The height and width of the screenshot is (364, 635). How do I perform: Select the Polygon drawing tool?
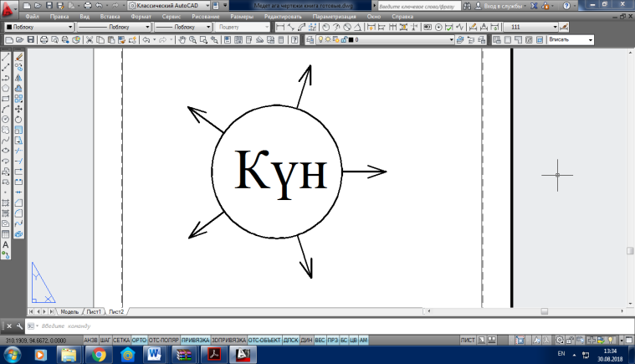(x=6, y=88)
